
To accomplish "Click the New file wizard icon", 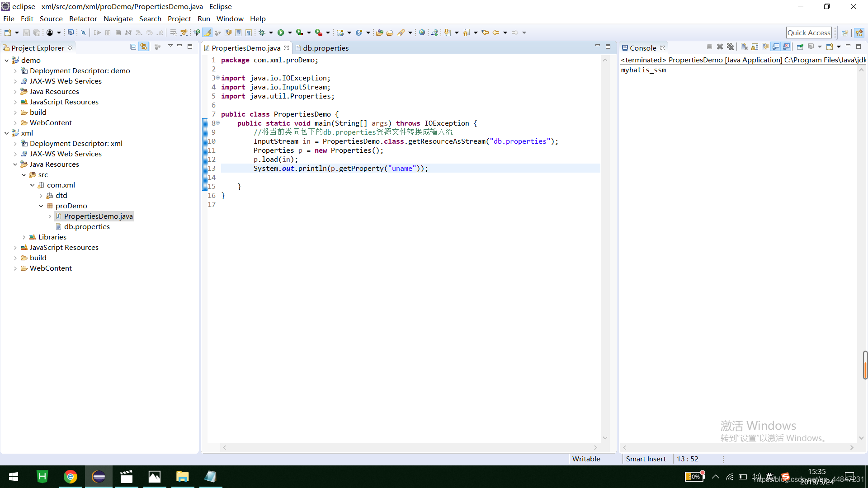I will [x=8, y=33].
